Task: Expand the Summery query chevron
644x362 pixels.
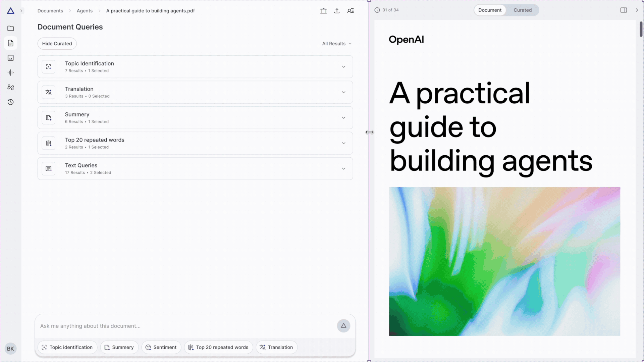Action: pos(343,118)
